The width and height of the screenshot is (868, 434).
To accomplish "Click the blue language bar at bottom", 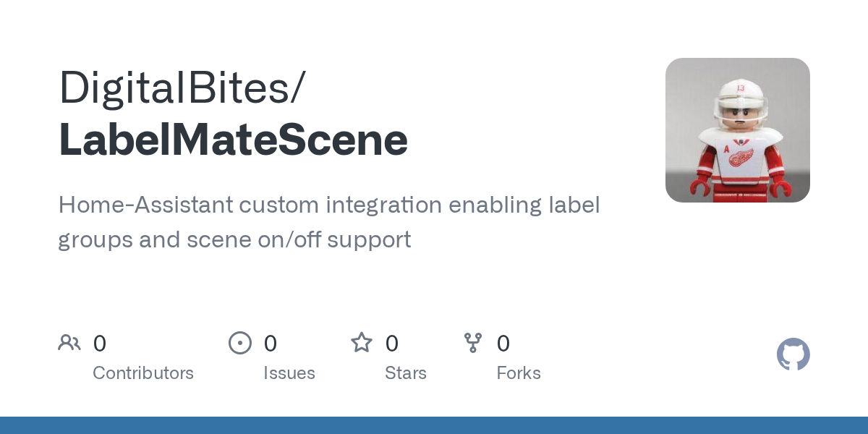I will tap(434, 425).
